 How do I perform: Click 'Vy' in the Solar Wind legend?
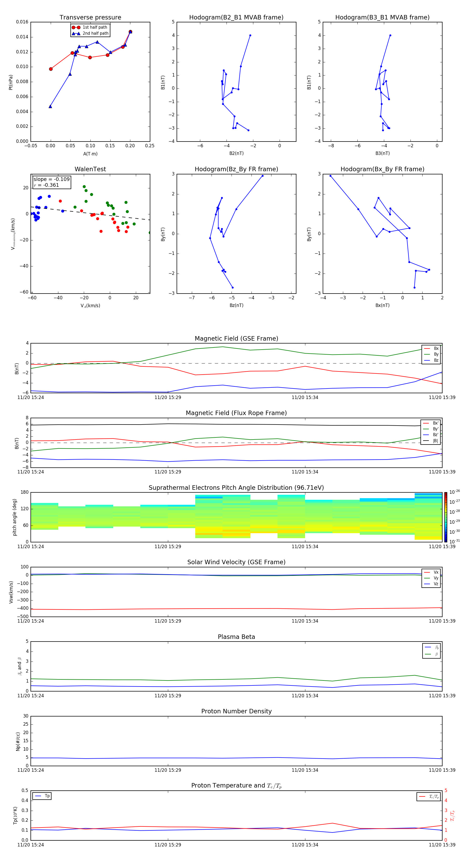(431, 578)
